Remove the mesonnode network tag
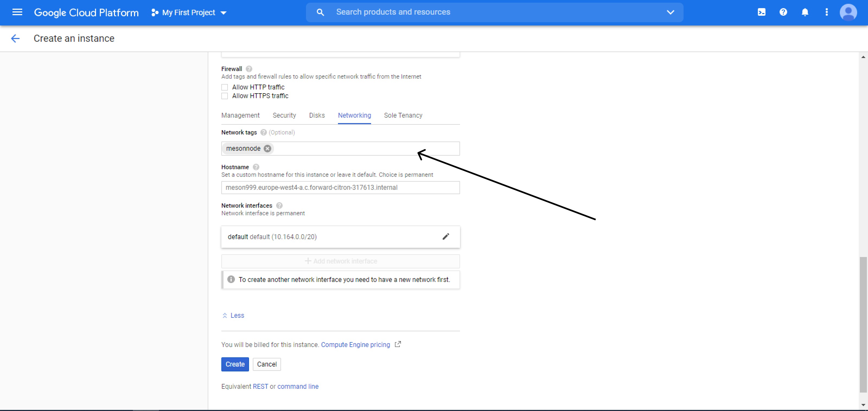 coord(267,149)
